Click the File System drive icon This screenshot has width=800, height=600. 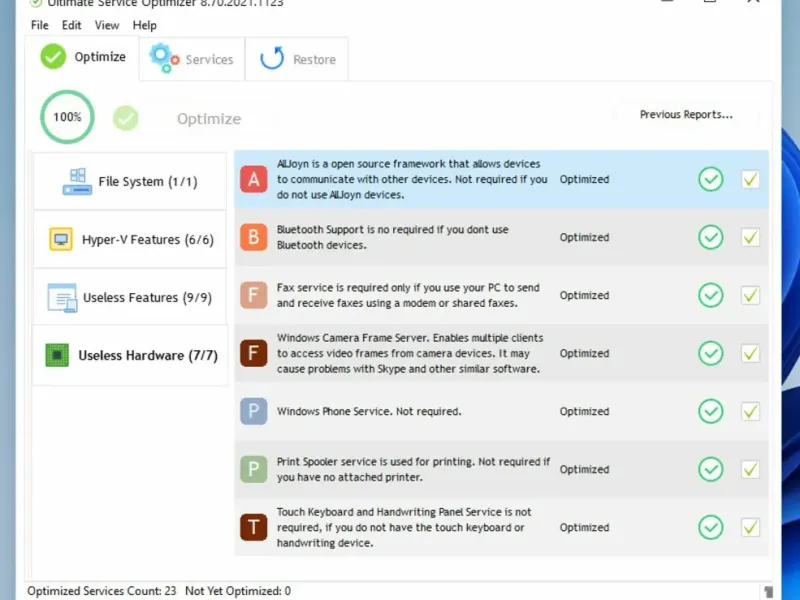(x=77, y=182)
